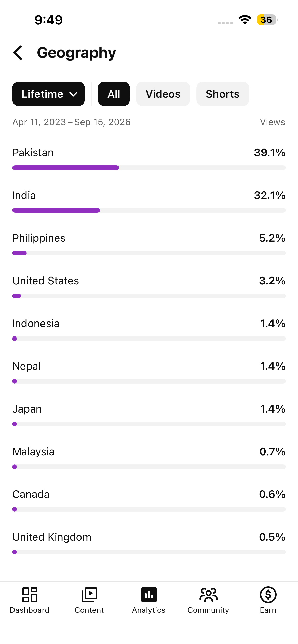Open the Dashboard grid icon
Image resolution: width=298 pixels, height=644 pixels.
point(30,595)
